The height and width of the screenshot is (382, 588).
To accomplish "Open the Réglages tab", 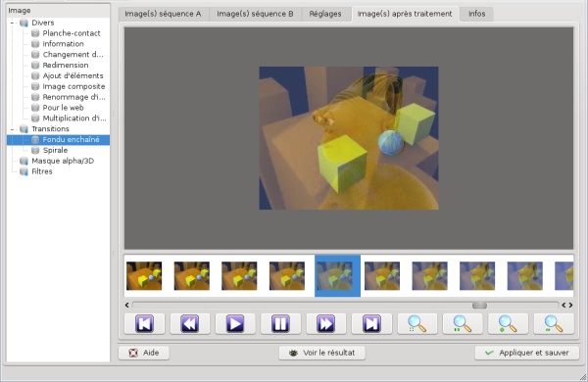I will [325, 14].
